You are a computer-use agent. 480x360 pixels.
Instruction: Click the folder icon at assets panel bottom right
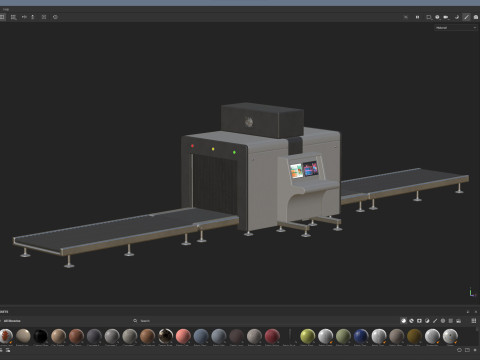coord(467,350)
